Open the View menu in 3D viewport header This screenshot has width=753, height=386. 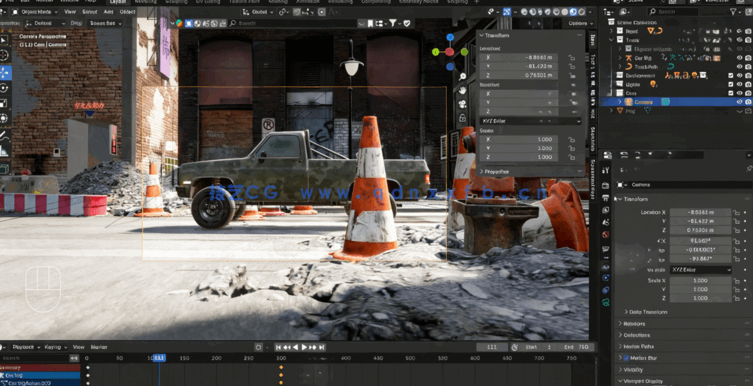pos(70,12)
